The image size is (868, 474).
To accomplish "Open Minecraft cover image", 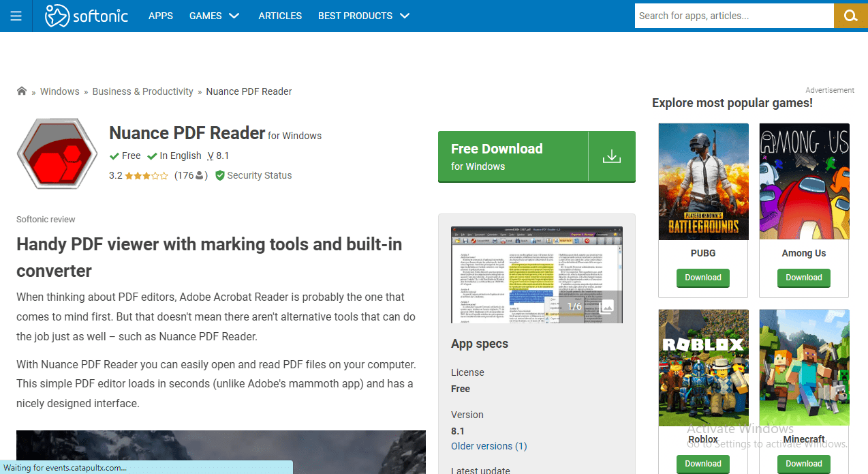I will [804, 368].
